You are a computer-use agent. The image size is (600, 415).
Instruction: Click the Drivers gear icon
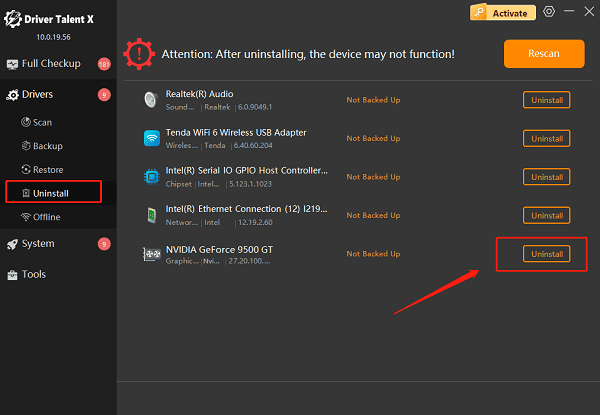click(12, 95)
